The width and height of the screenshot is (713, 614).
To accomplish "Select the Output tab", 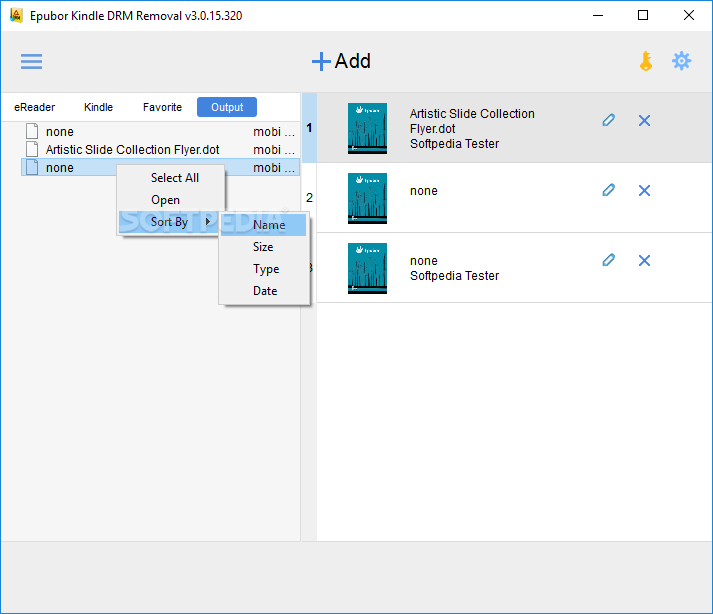I will coord(227,107).
